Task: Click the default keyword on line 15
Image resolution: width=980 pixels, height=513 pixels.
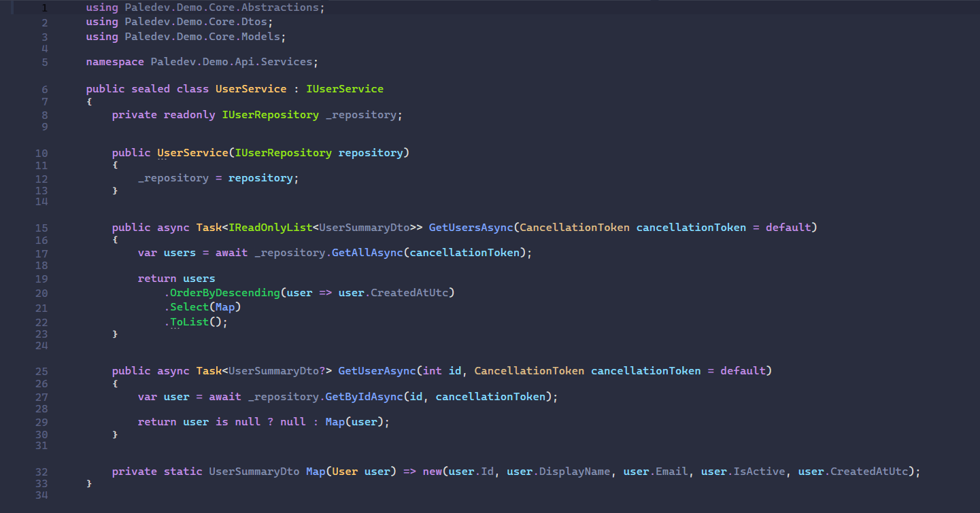Action: (789, 227)
